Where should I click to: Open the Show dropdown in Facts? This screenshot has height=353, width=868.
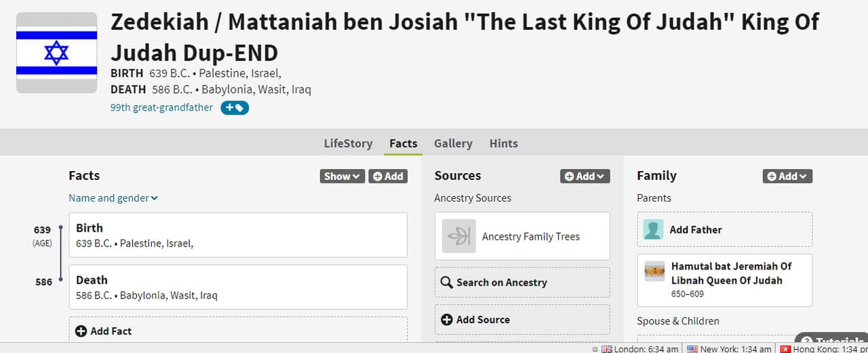[342, 176]
